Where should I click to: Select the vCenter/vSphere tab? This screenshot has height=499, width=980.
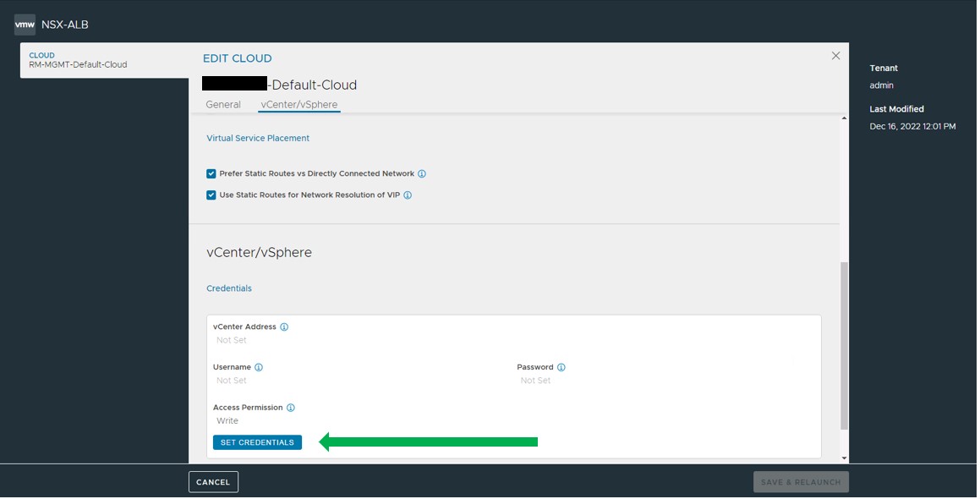click(x=299, y=104)
